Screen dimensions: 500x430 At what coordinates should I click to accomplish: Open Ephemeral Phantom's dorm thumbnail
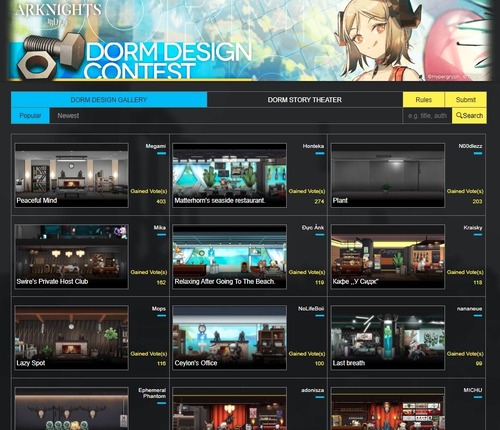tap(71, 409)
